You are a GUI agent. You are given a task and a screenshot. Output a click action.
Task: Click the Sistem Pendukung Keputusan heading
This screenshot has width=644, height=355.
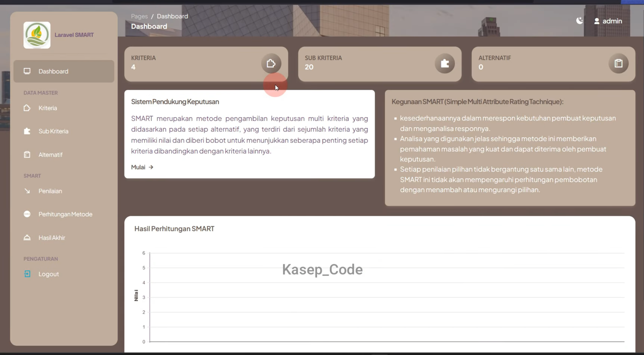pos(175,102)
